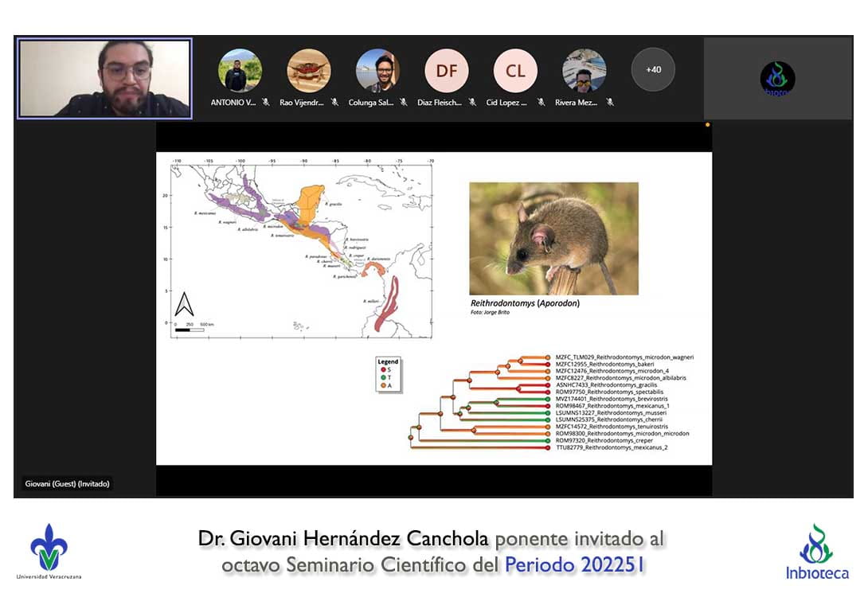
Task: Select Rao Vijendra's crab avatar
Action: [x=308, y=71]
